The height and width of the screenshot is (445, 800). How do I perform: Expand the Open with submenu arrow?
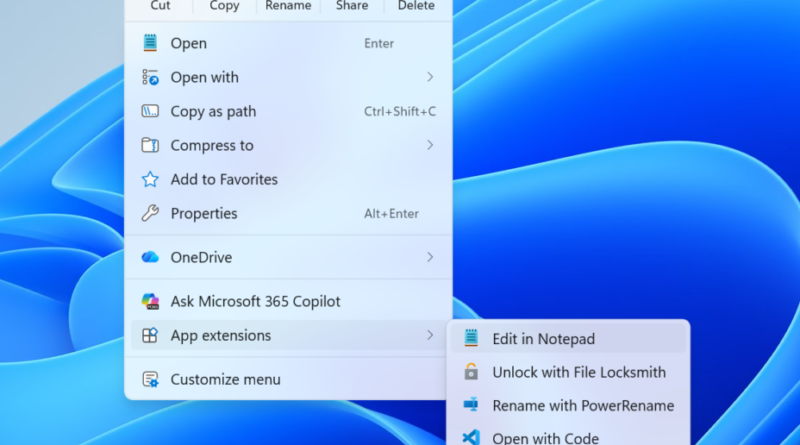click(430, 77)
